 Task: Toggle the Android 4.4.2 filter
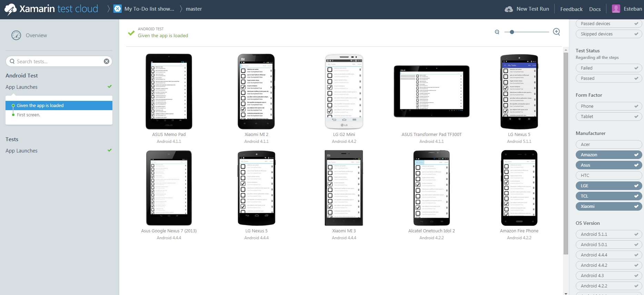click(609, 265)
